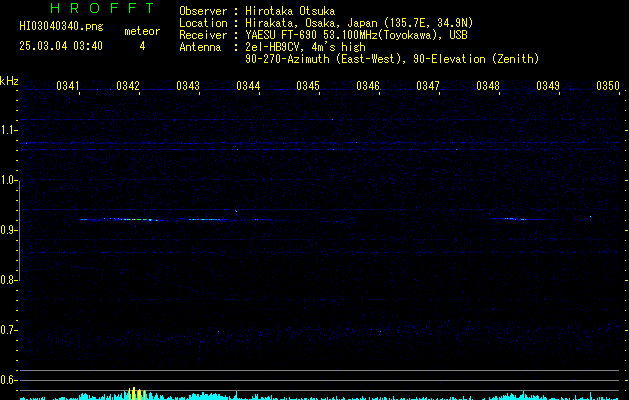This screenshot has width=629, height=400.
Task: Click the 0350 time marker
Action: click(x=608, y=86)
